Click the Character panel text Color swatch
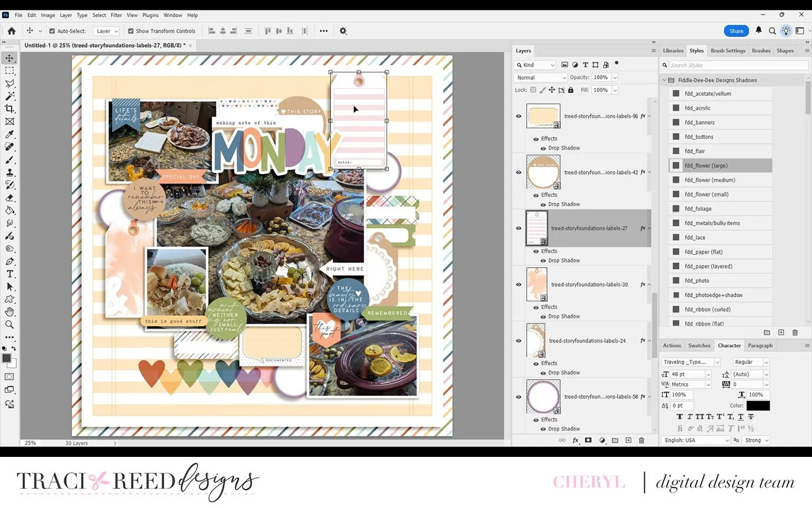Viewport: 812px width, 508px height. point(758,406)
